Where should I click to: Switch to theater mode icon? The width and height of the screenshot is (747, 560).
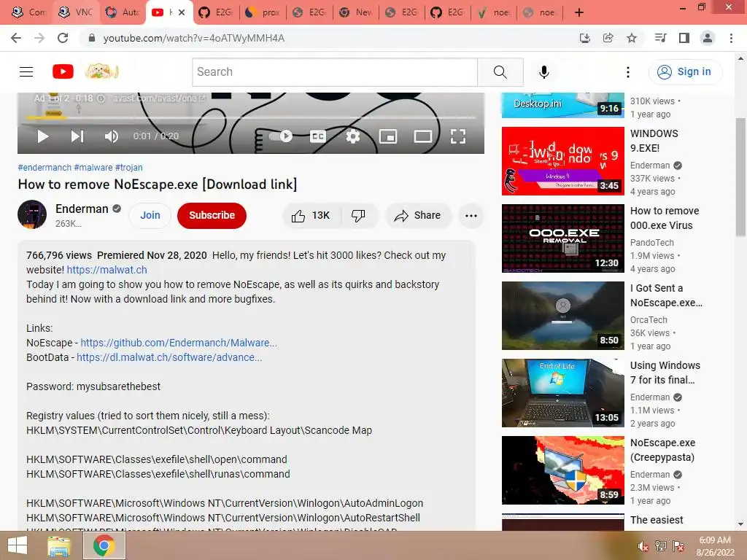point(422,136)
